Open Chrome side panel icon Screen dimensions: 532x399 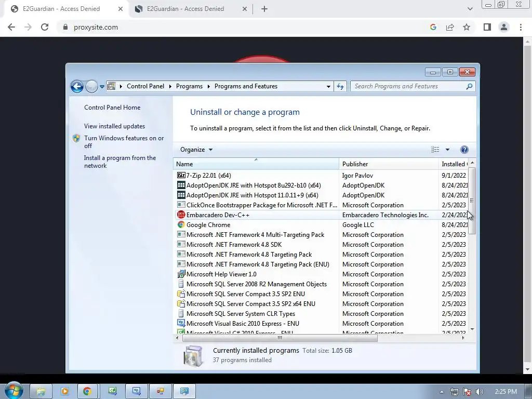click(x=487, y=27)
